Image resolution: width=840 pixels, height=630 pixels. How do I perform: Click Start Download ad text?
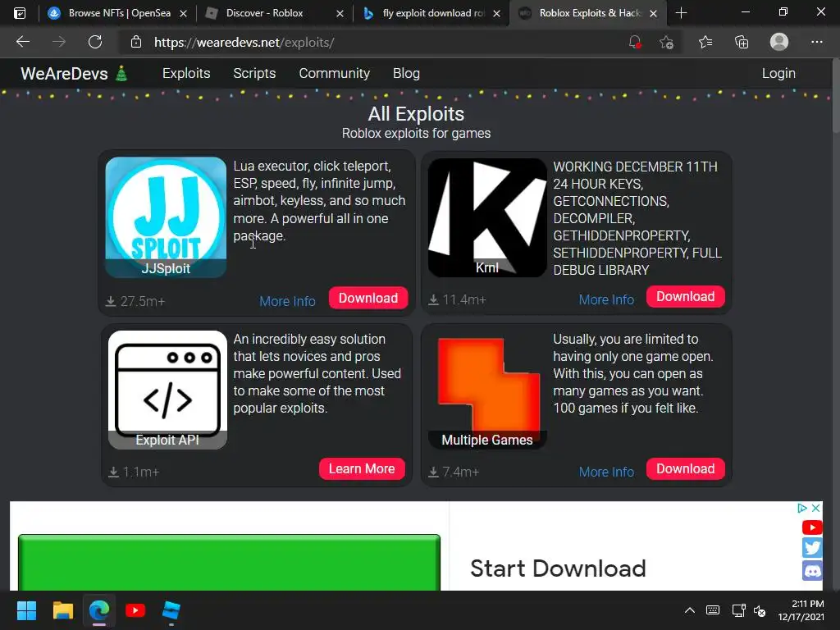558,568
